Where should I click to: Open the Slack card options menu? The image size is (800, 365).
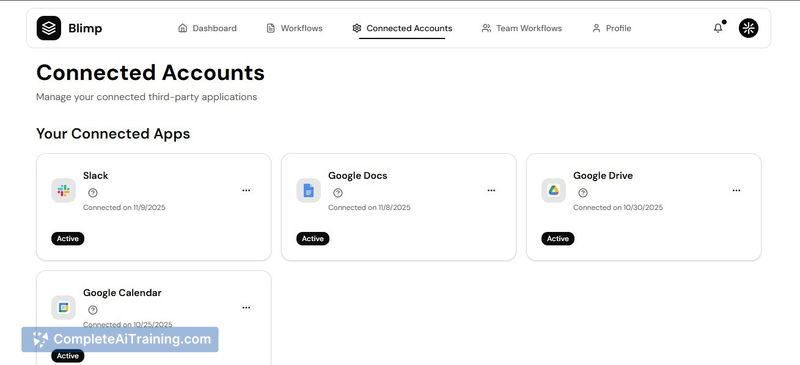[x=246, y=190]
